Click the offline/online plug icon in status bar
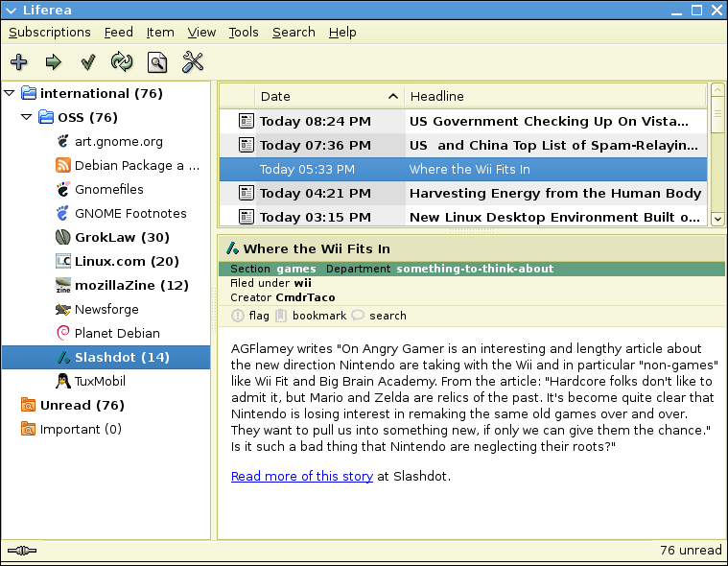Screen dimensions: 728x566 coord(21,551)
